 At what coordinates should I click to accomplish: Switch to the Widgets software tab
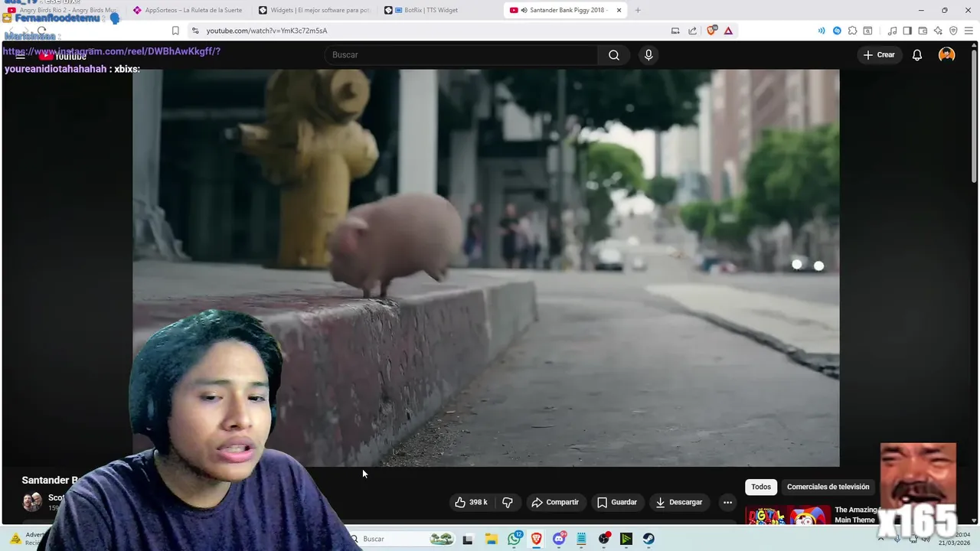point(314,10)
